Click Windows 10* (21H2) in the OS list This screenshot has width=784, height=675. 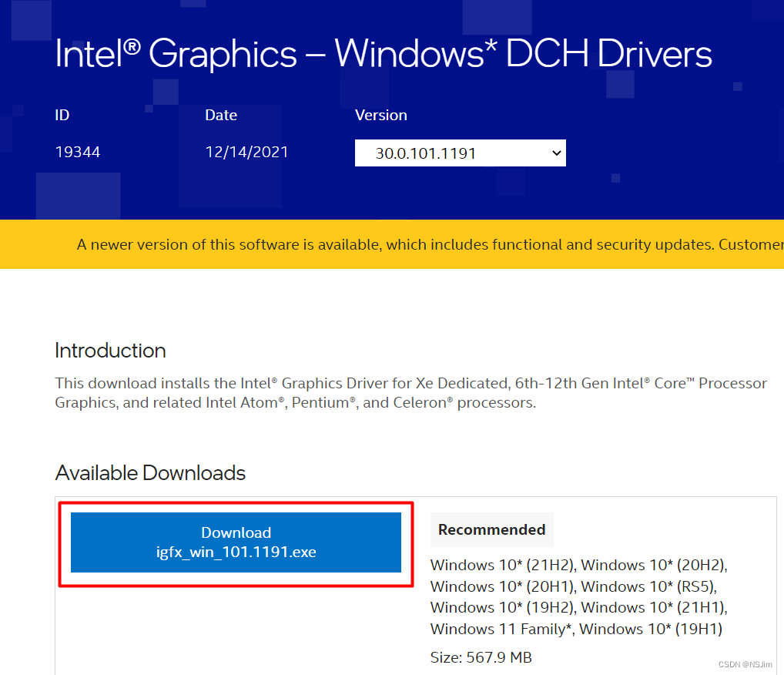point(502,565)
